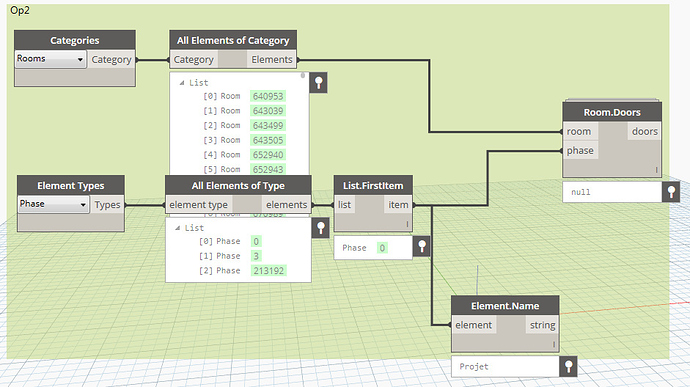Select the Element.Name node title
690x387 pixels.
click(x=505, y=306)
